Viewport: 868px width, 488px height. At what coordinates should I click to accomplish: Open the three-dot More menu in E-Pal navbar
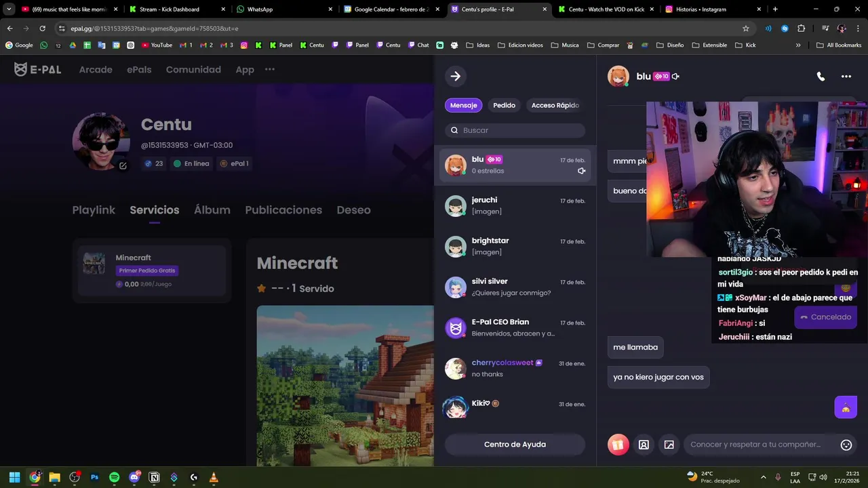pos(270,69)
